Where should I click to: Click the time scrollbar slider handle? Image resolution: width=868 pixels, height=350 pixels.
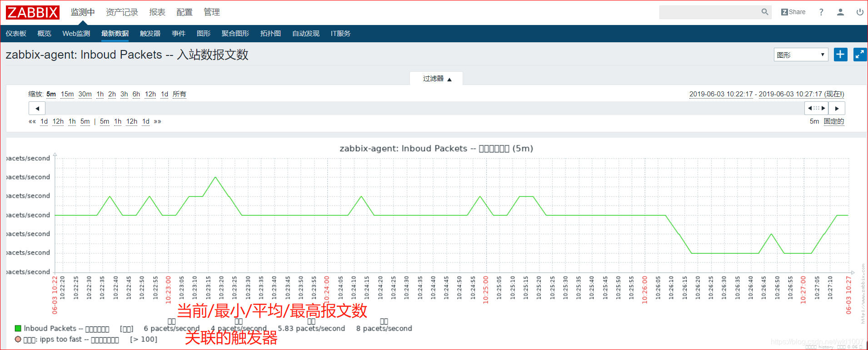(816, 108)
